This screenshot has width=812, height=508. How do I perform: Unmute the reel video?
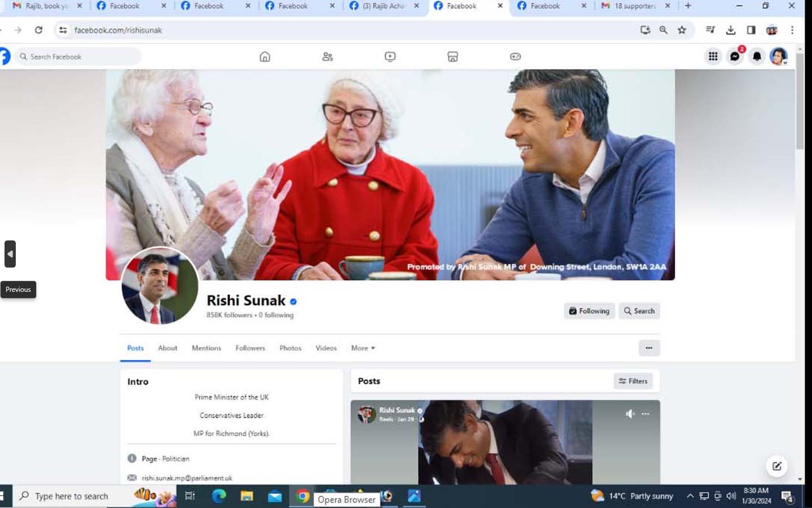[x=630, y=414]
